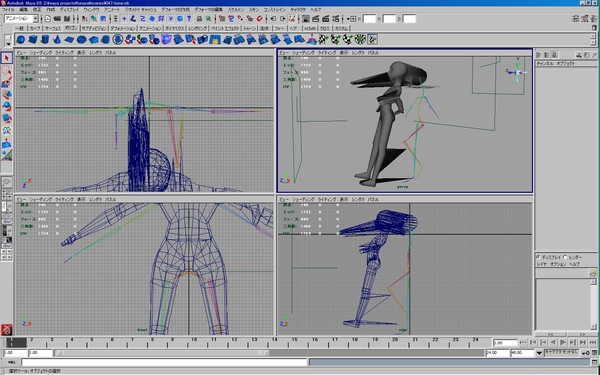This screenshot has width=600, height=375.
Task: Toggle the plus-sign handles selection mask
Action: click(x=124, y=18)
